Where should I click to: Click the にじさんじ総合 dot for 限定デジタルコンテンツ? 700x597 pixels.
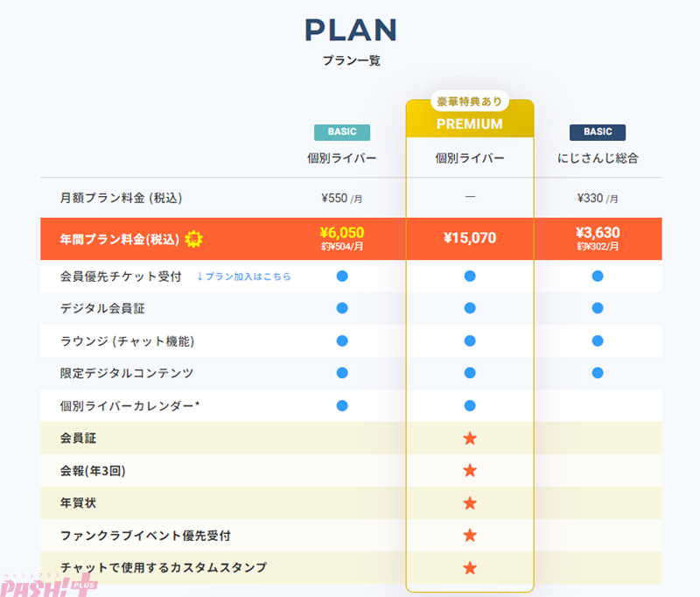pyautogui.click(x=598, y=373)
